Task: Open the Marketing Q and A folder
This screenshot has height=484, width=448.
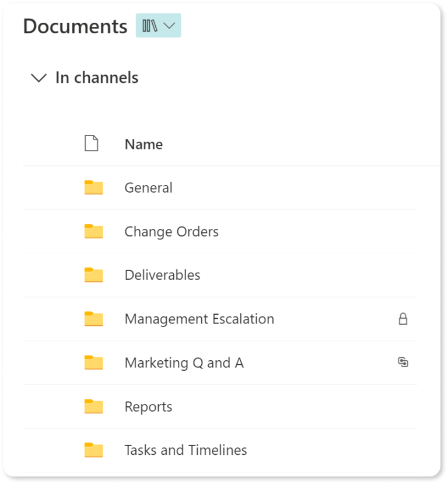Action: pyautogui.click(x=184, y=363)
